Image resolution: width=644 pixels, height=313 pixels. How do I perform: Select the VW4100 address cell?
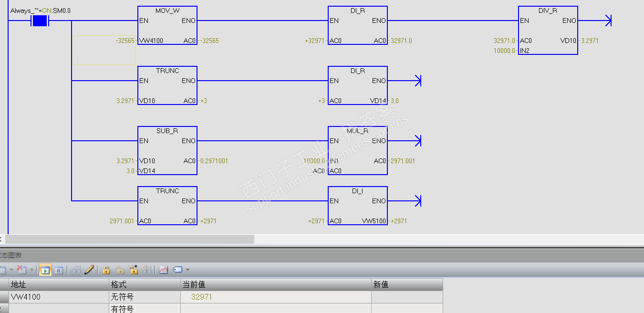tap(59, 297)
